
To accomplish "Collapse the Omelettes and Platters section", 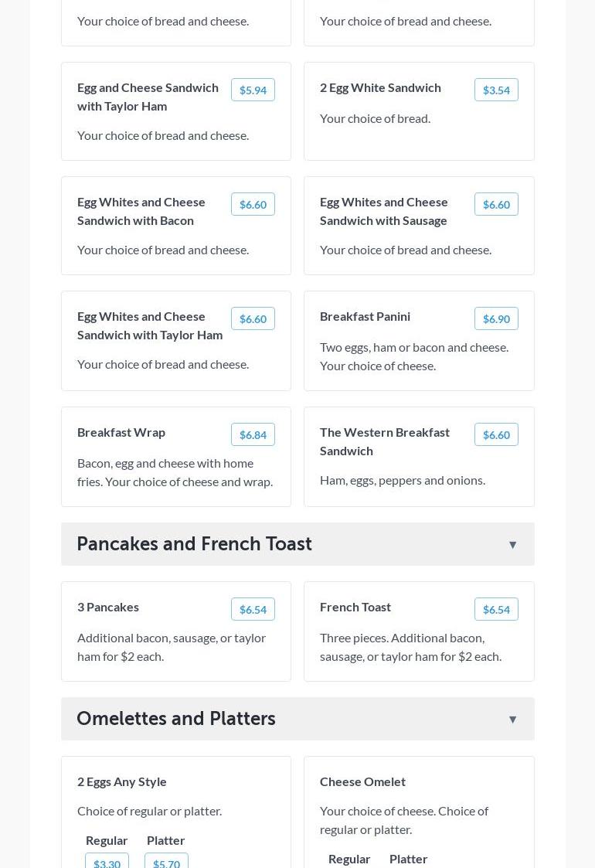I will [x=512, y=720].
